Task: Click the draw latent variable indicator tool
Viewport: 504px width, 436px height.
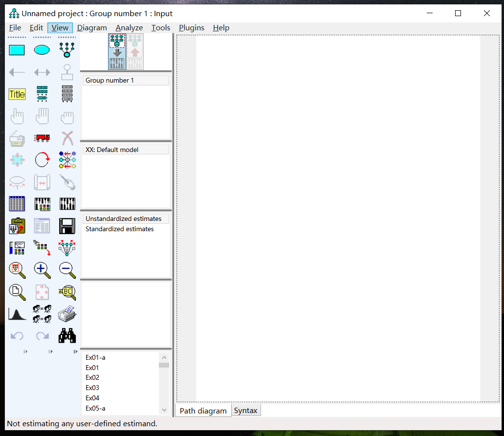Action: click(x=67, y=50)
